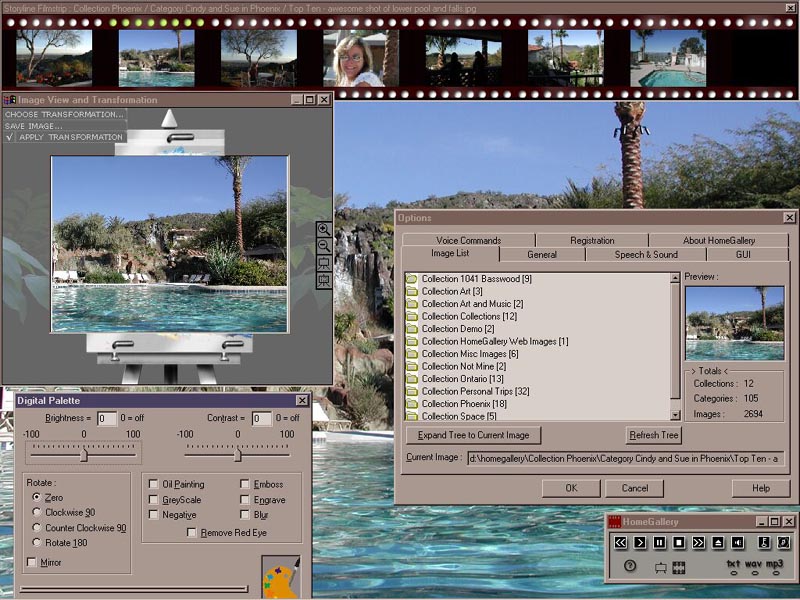Click Save Image menu item

pos(64,126)
